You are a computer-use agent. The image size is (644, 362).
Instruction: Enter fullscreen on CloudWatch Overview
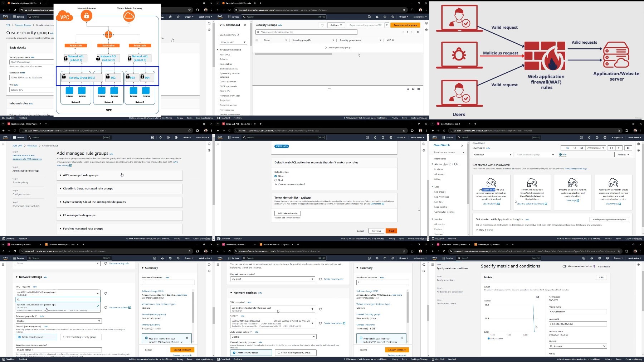click(x=628, y=148)
